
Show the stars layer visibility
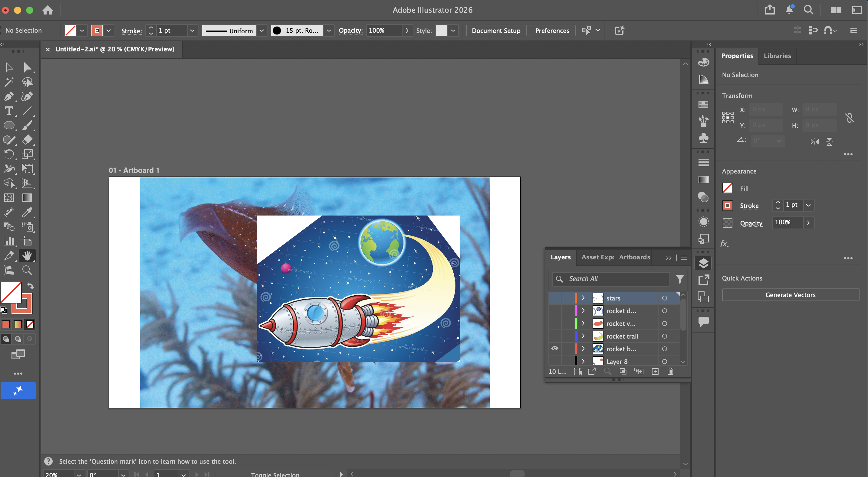coord(555,298)
